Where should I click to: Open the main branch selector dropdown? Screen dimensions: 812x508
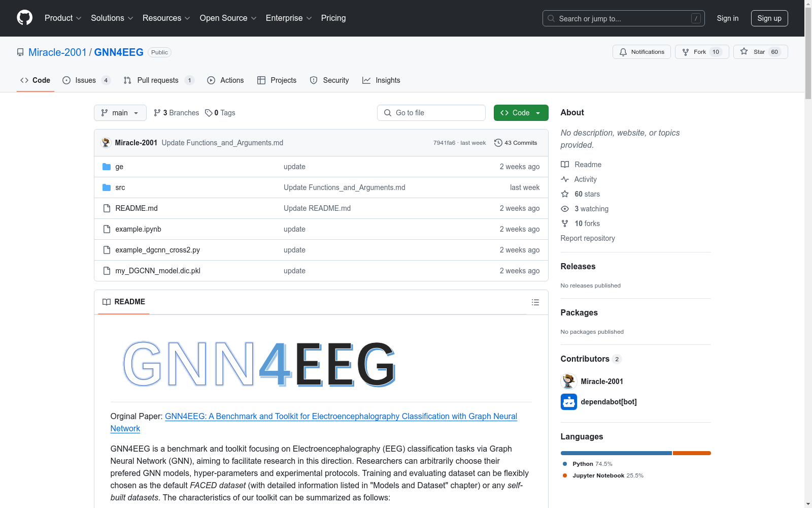click(x=120, y=113)
